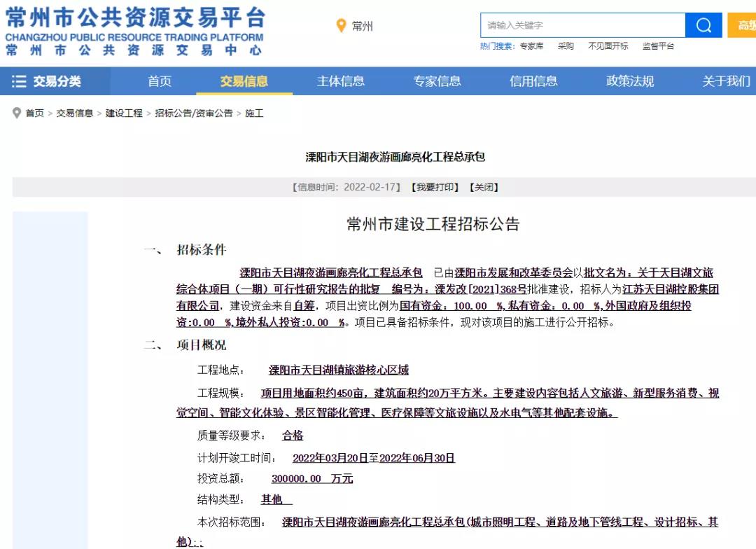
Task: Focus the keyword search input field
Action: [583, 25]
